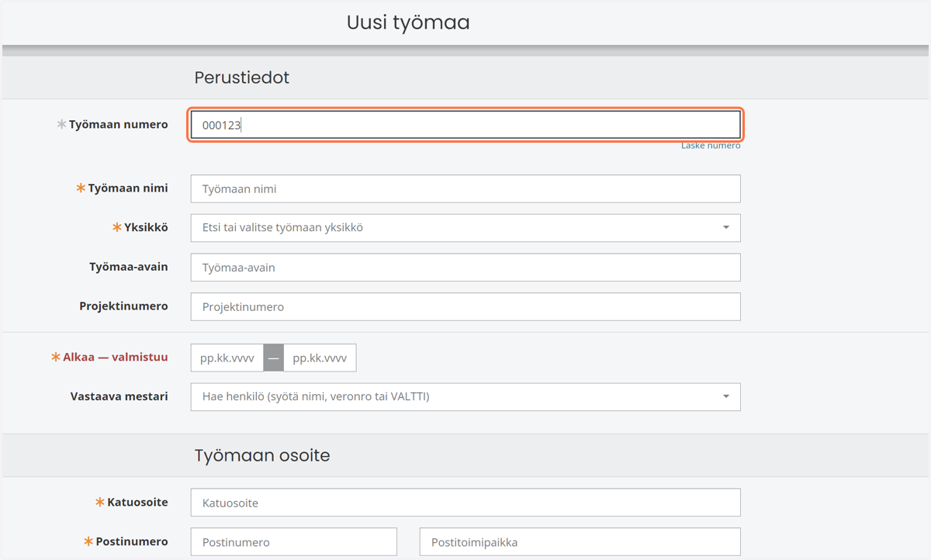
Task: Focus the Työmaan nimi text field
Action: [x=465, y=188]
